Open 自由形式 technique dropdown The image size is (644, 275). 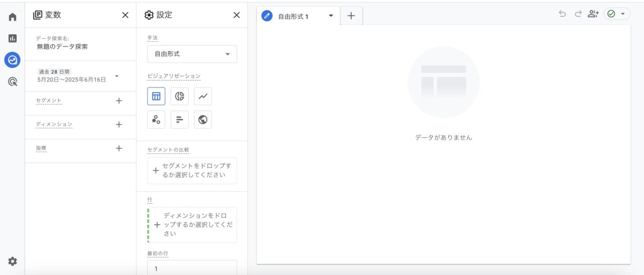[x=192, y=54]
